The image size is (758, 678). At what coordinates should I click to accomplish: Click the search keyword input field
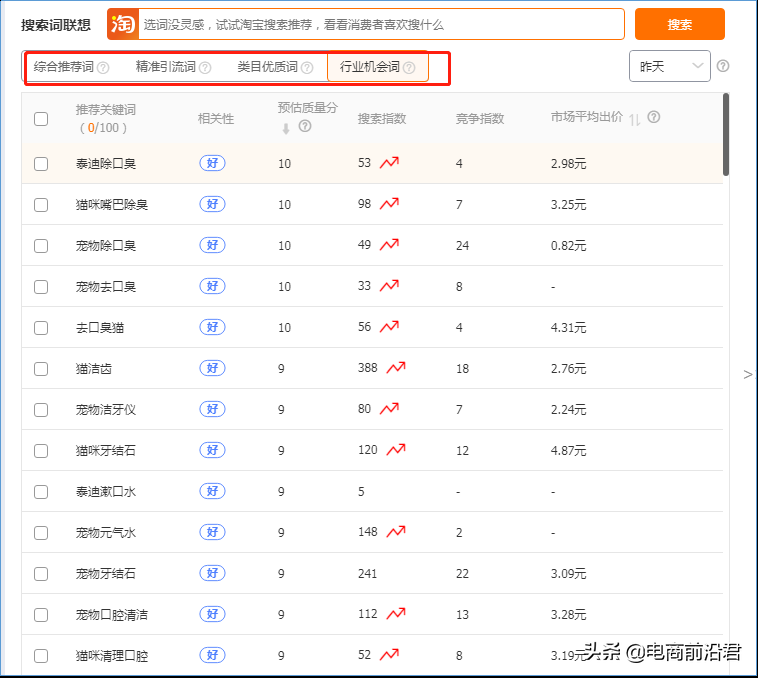pos(381,24)
